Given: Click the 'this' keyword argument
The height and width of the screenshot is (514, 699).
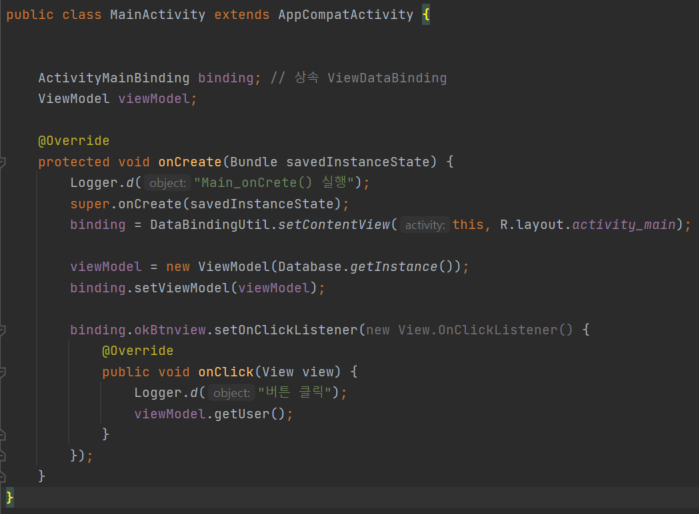Looking at the screenshot, I should [x=468, y=225].
